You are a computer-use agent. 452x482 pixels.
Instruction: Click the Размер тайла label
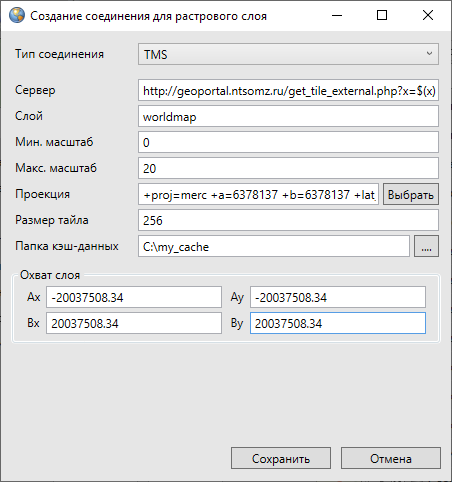(52, 220)
